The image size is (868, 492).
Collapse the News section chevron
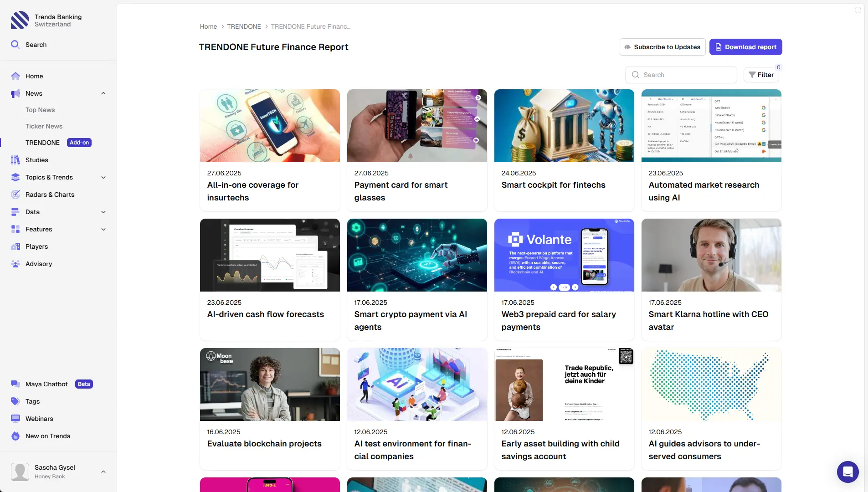pyautogui.click(x=103, y=93)
